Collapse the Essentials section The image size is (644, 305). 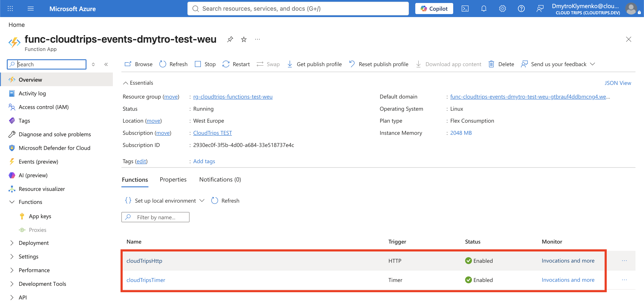(138, 83)
